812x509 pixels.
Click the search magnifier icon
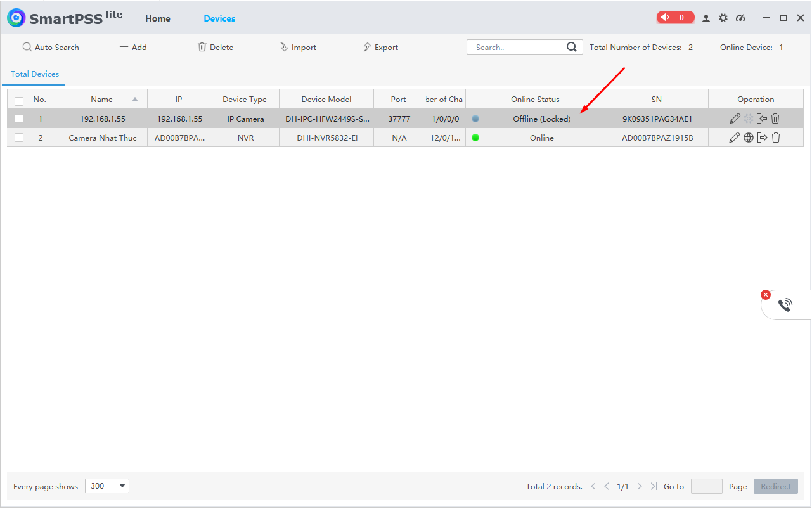coord(572,47)
